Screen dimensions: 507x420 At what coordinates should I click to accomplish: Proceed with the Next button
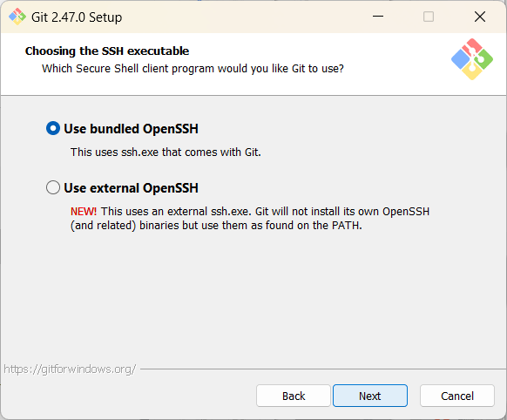(370, 396)
